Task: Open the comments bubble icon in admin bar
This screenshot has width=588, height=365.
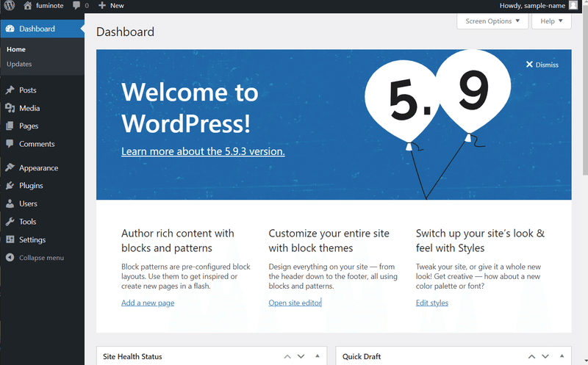Action: click(76, 5)
